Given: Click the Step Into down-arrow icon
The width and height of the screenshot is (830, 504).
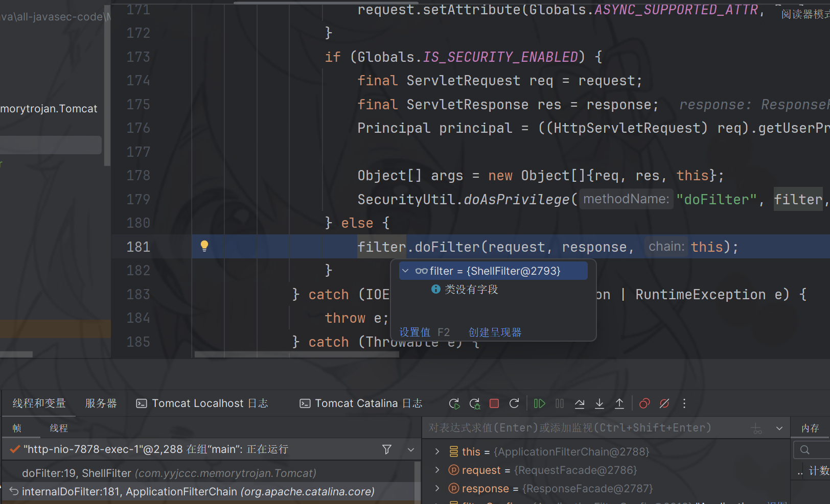Looking at the screenshot, I should tap(600, 403).
